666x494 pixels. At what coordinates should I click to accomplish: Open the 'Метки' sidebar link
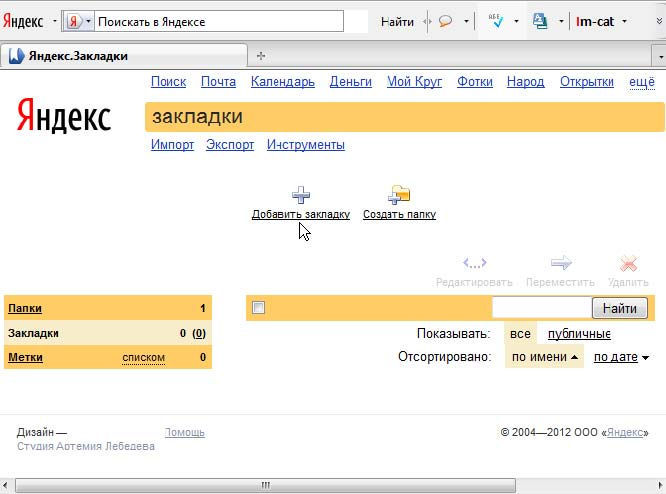click(25, 357)
